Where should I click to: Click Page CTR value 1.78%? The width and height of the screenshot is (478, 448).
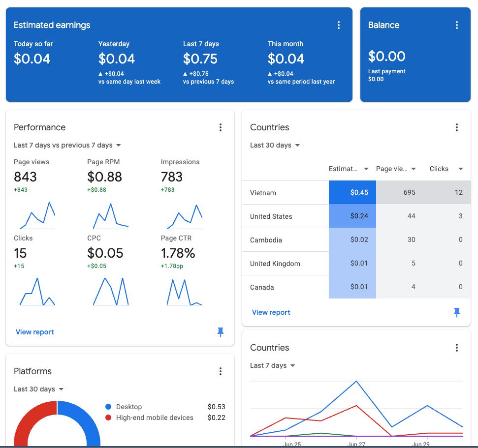(x=178, y=253)
